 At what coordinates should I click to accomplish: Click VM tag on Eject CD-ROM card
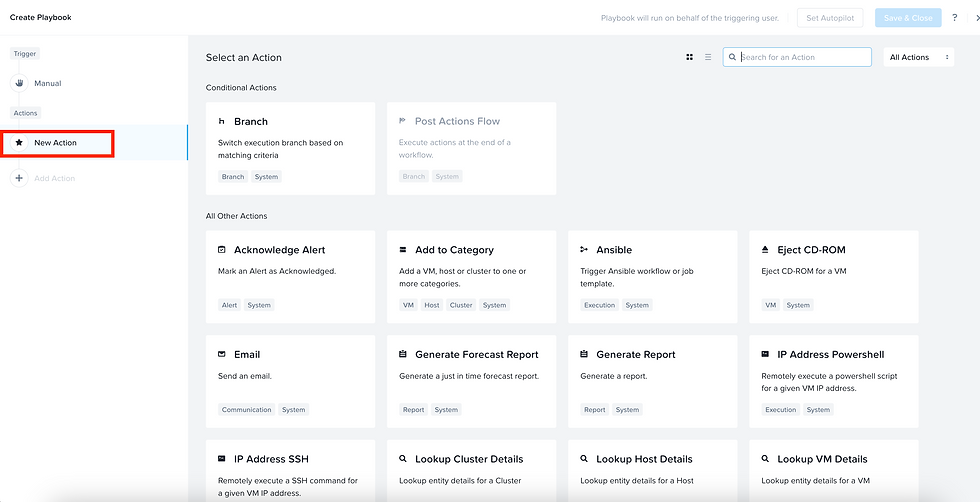[771, 305]
